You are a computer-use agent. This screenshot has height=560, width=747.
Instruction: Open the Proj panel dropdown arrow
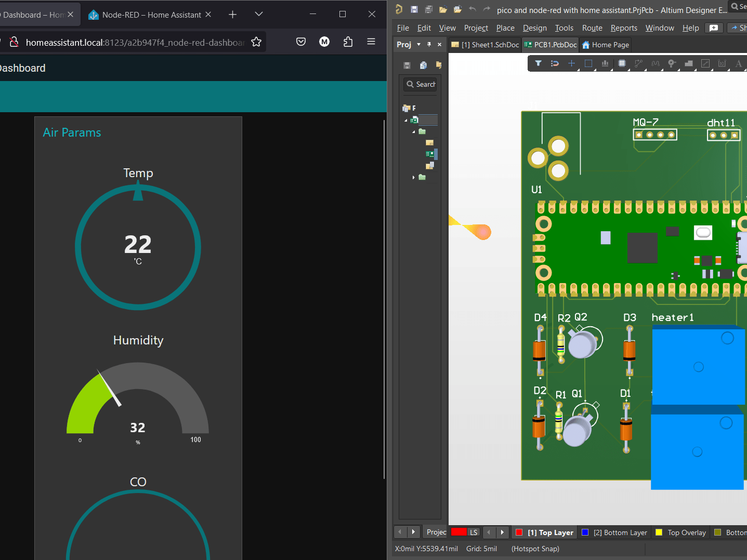(x=418, y=44)
